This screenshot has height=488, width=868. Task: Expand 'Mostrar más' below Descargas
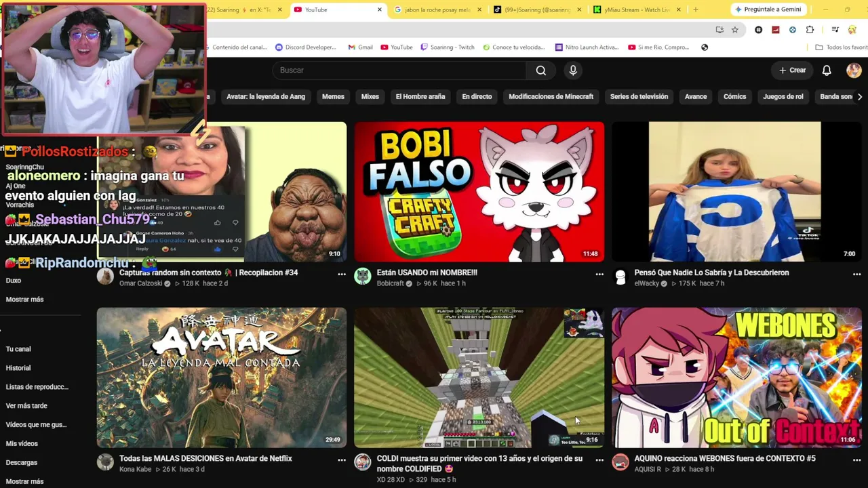(x=24, y=481)
